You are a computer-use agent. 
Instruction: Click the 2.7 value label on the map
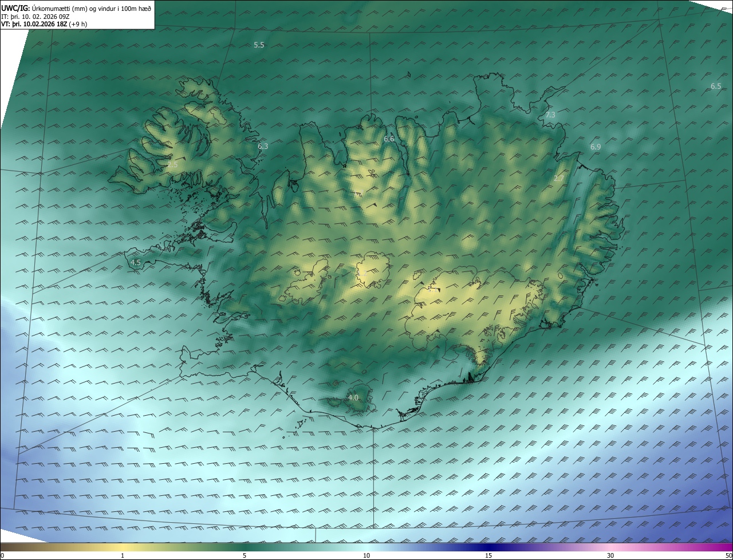(x=559, y=179)
